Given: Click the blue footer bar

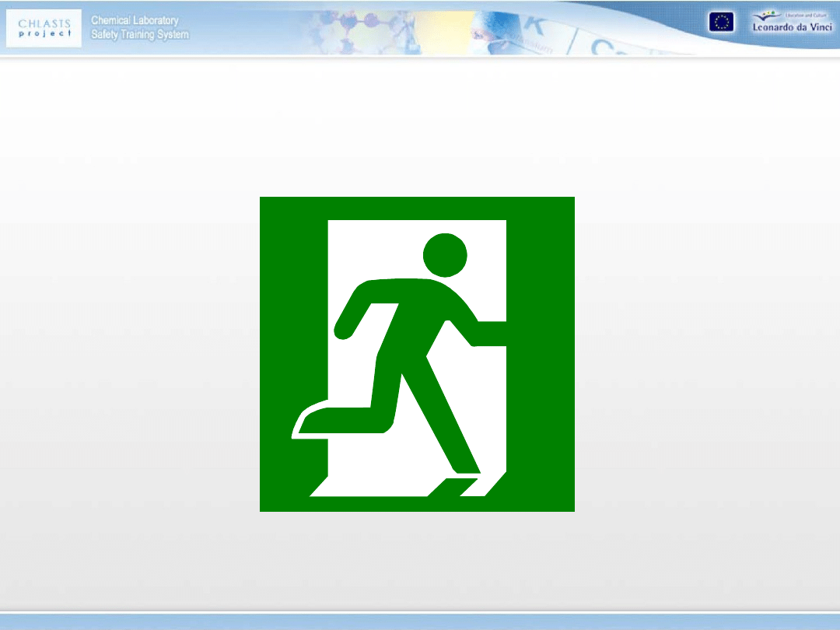Looking at the screenshot, I should click(x=420, y=621).
